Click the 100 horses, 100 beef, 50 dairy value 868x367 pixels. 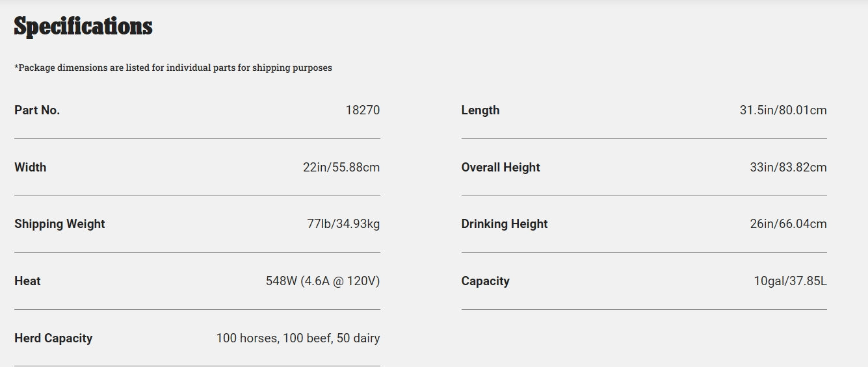tap(298, 338)
